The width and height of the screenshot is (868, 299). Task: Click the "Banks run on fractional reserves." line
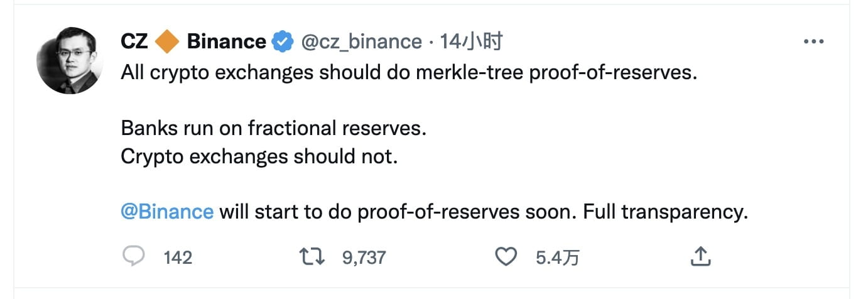click(x=274, y=128)
